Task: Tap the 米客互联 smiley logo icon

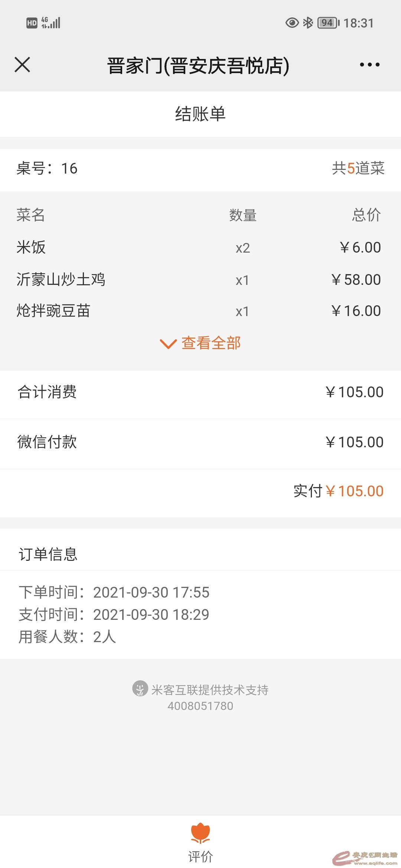Action: (140, 688)
